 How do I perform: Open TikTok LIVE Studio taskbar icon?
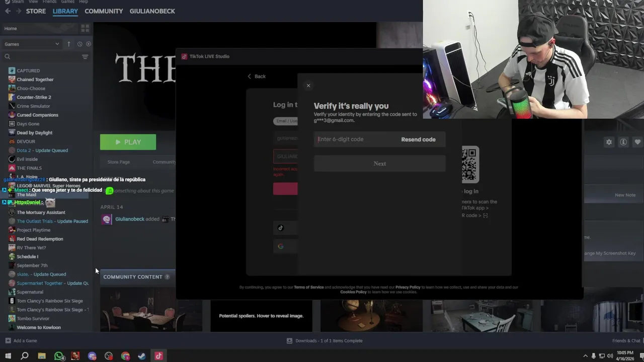pos(158,356)
